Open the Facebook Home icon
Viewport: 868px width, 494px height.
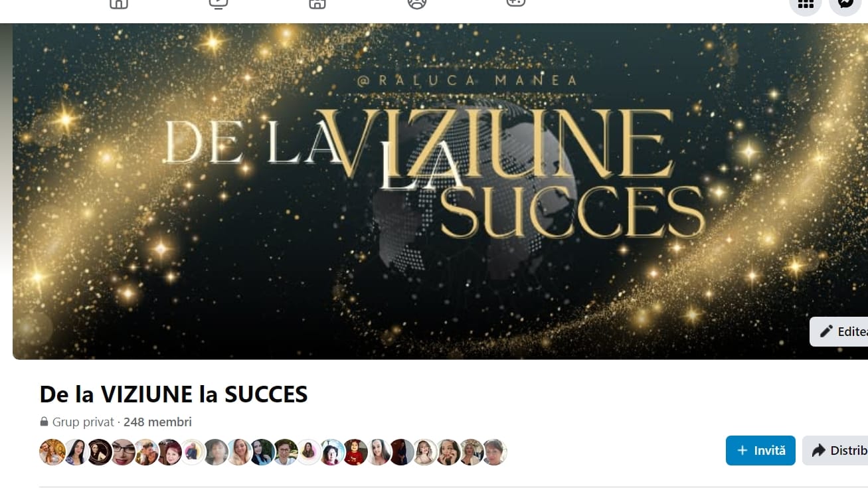click(x=119, y=3)
